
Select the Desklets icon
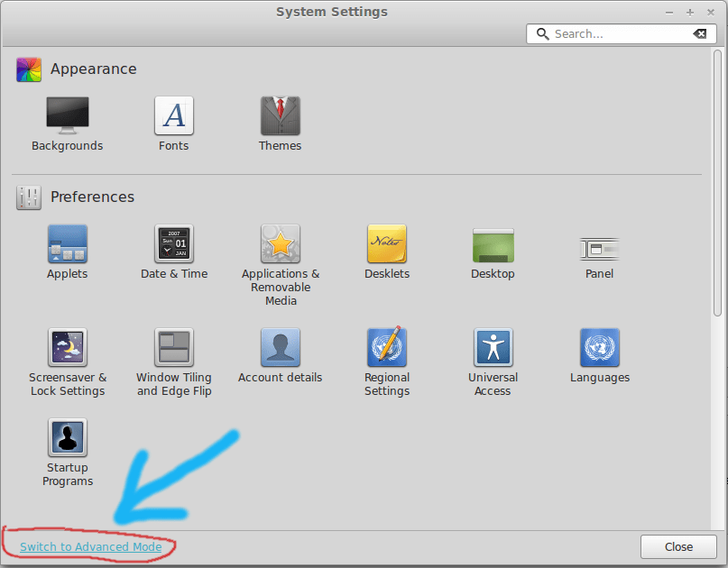coord(386,243)
